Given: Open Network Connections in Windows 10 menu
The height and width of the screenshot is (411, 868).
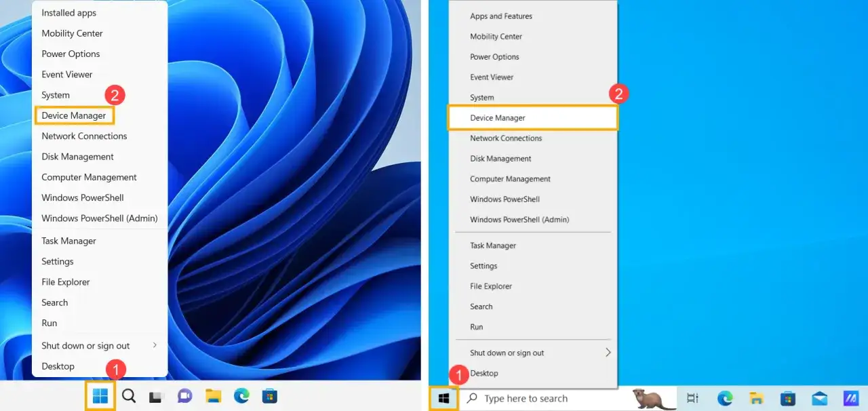Looking at the screenshot, I should (x=533, y=138).
